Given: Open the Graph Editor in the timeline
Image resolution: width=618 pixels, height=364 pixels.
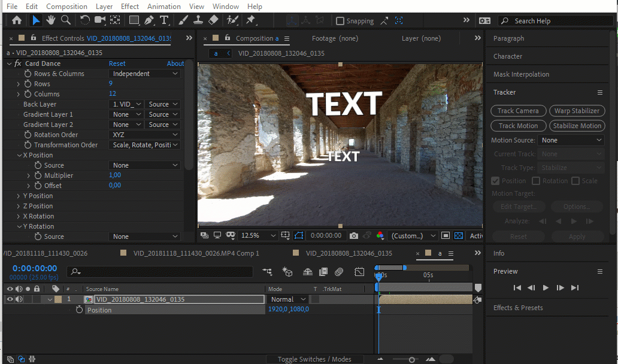Looking at the screenshot, I should [x=359, y=272].
